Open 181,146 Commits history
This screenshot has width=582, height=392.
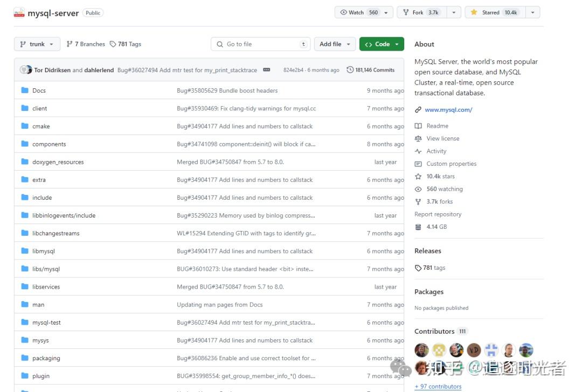point(370,69)
